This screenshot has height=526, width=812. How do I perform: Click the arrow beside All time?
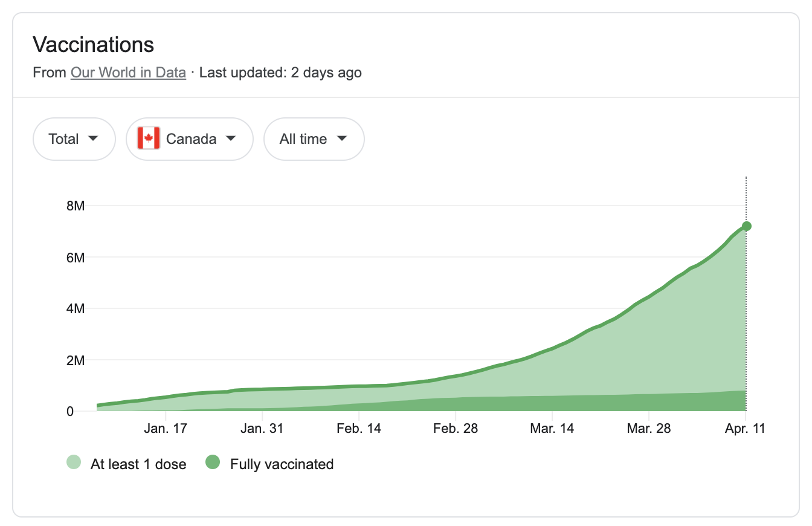(342, 138)
